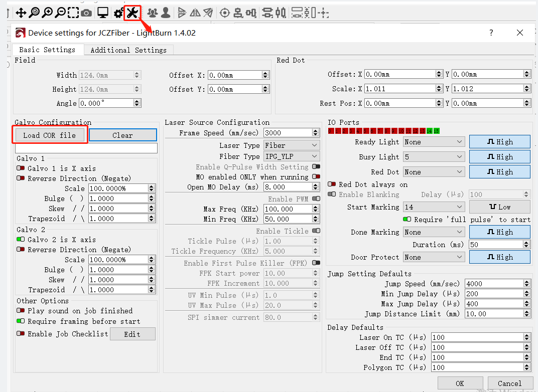This screenshot has width=538, height=392.
Task: Click the align along vertical axis icon
Action: click(238, 13)
